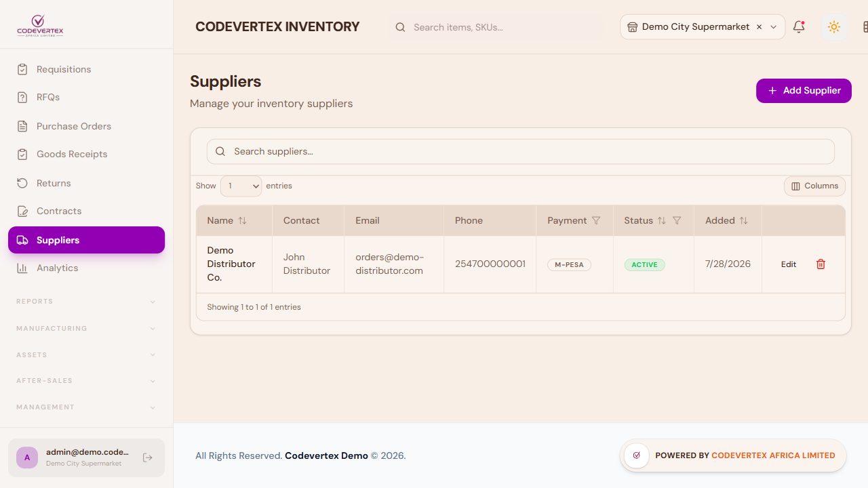Click the partially visible grid icon at top right
Image resolution: width=868 pixels, height=488 pixels.
(865, 27)
